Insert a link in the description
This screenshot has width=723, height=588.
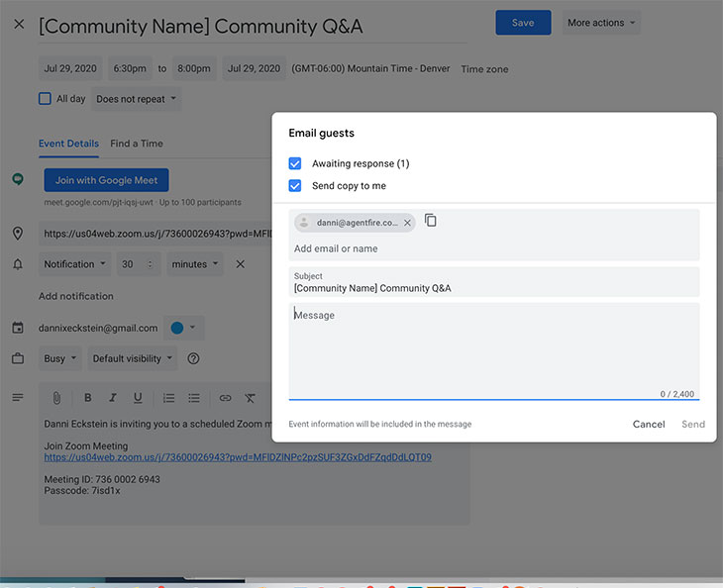coord(225,398)
